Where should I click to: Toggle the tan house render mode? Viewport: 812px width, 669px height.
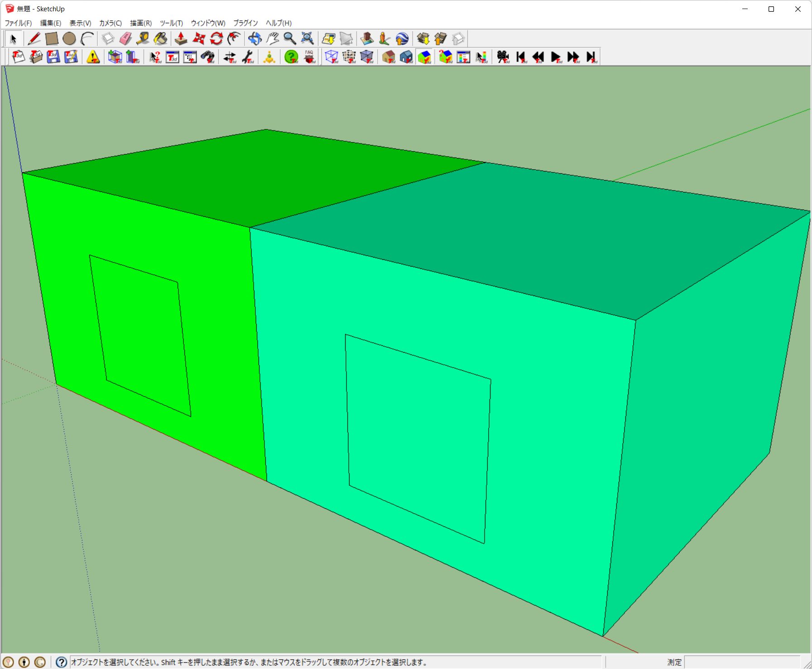click(389, 57)
